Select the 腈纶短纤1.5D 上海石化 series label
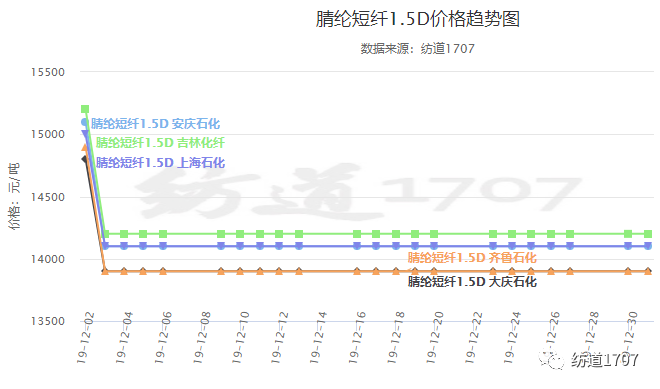The width and height of the screenshot is (660, 389). point(160,163)
